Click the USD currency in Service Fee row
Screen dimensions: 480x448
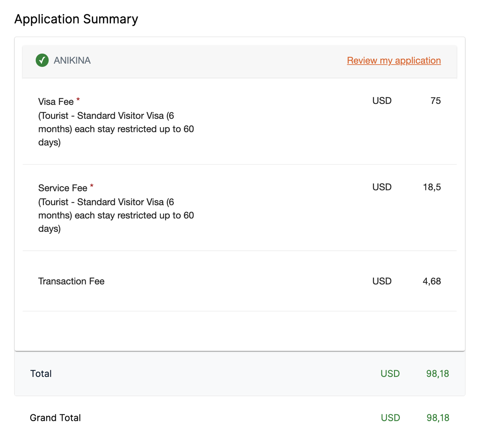(x=382, y=187)
